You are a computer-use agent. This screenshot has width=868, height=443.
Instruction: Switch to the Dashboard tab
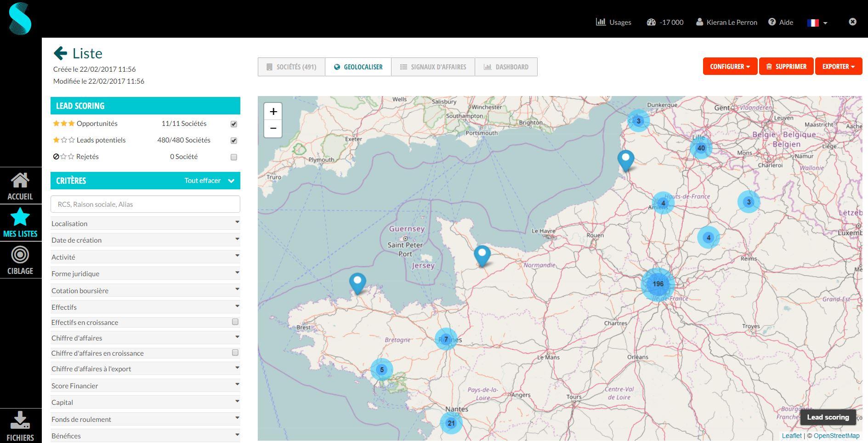point(506,67)
